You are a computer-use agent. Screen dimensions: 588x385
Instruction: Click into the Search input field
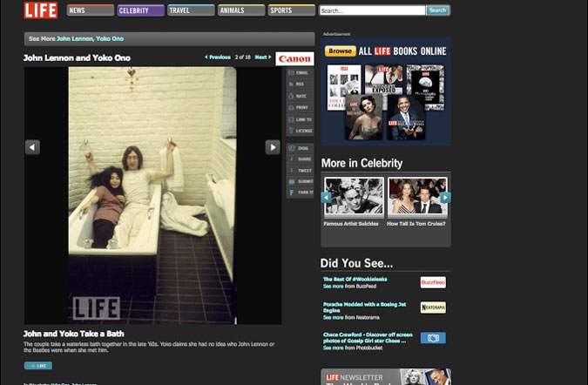click(x=372, y=11)
